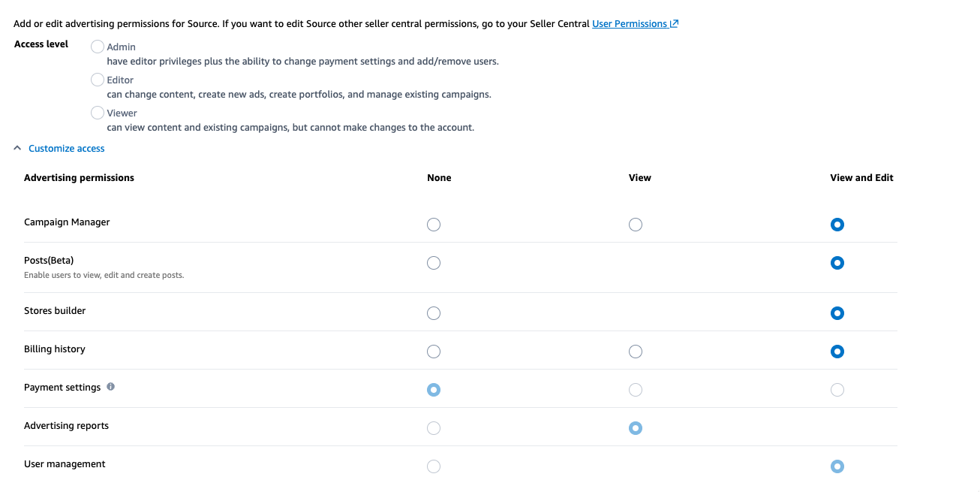Choose the Viewer access level
The width and height of the screenshot is (980, 492).
tap(98, 113)
